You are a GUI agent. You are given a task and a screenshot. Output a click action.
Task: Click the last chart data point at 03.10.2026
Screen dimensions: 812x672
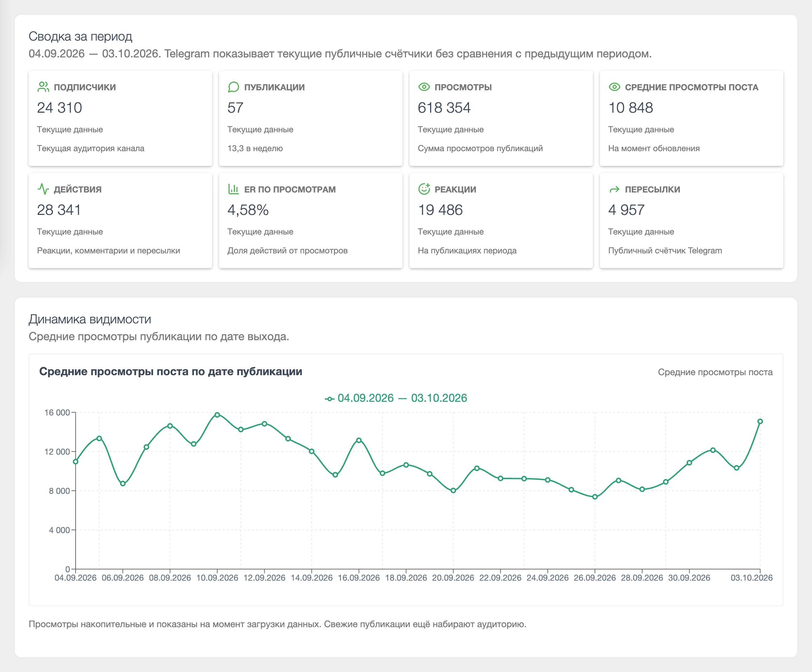tap(760, 421)
